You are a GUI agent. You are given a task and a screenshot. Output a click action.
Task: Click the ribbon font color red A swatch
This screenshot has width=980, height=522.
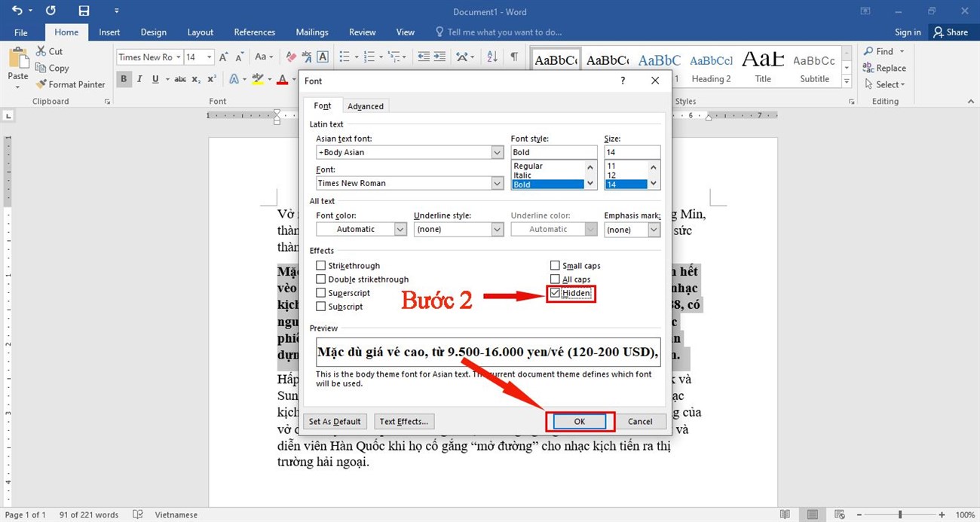click(x=283, y=79)
